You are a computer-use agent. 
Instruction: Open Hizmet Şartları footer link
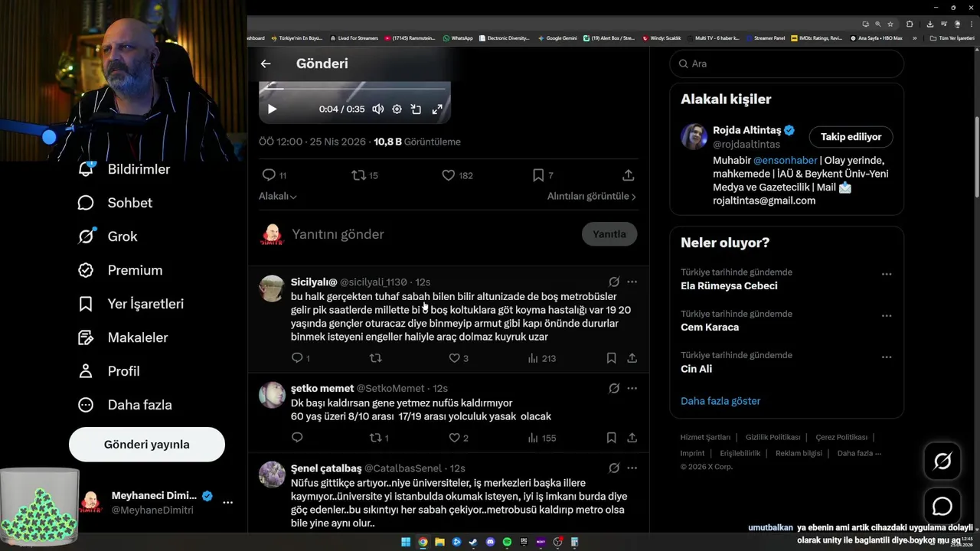705,437
